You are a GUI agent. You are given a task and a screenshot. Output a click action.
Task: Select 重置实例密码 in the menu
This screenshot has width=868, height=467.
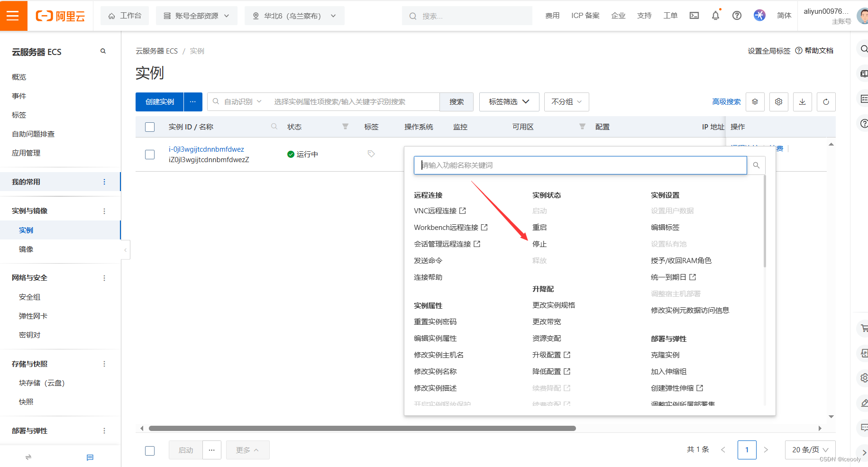[435, 322]
